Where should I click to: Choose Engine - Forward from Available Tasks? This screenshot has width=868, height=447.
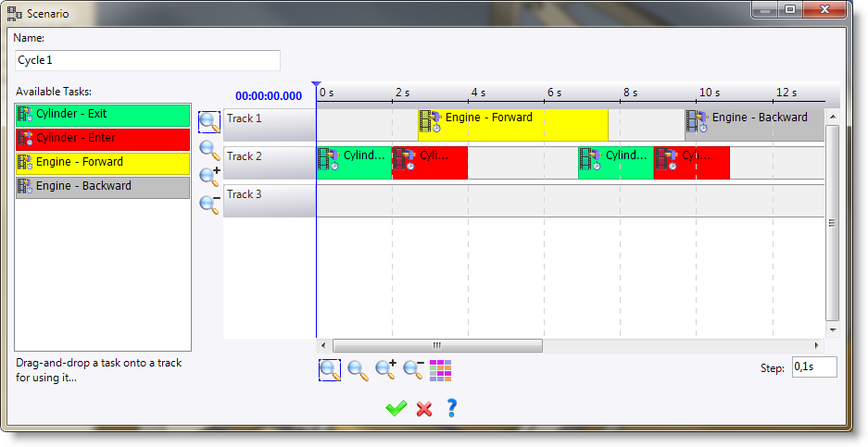103,163
